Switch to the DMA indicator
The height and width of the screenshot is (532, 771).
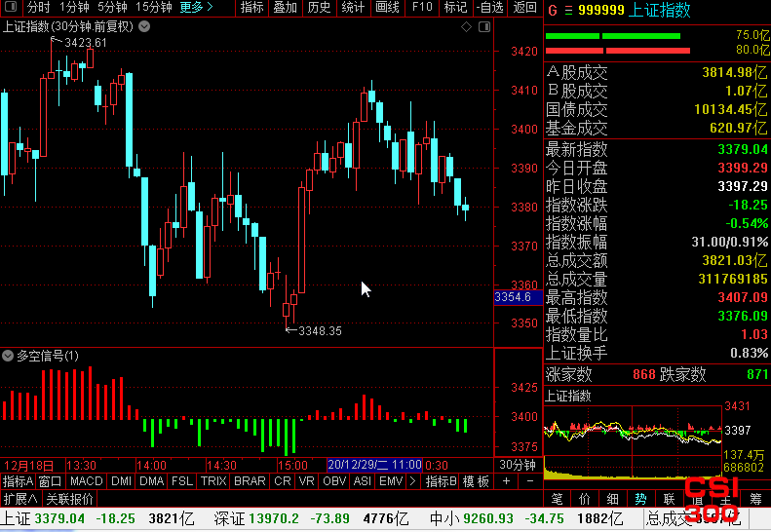click(x=151, y=481)
